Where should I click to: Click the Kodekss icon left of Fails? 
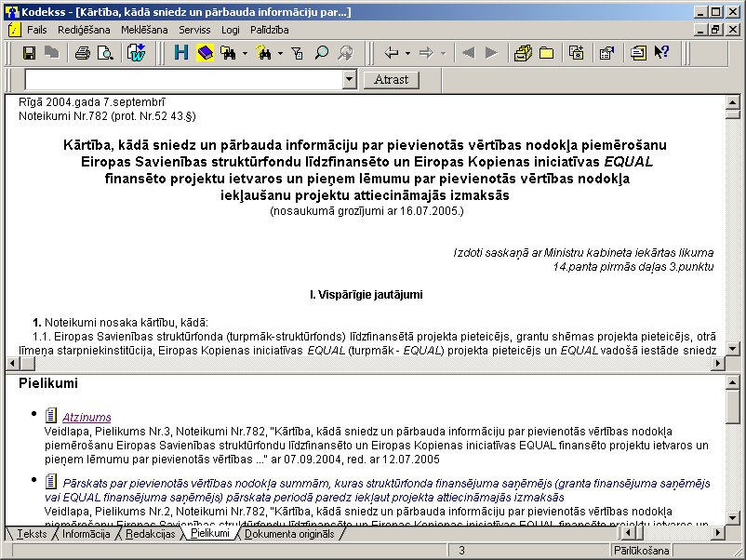(x=15, y=30)
